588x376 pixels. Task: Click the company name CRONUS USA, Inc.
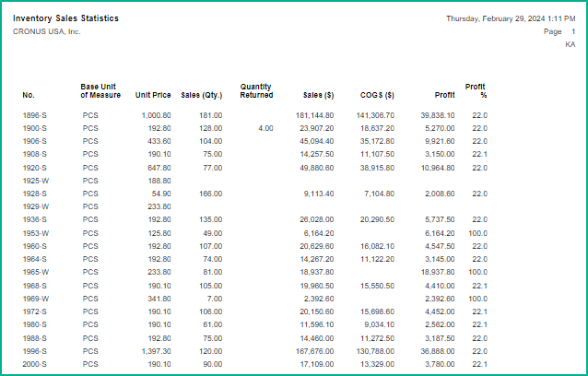(x=47, y=32)
